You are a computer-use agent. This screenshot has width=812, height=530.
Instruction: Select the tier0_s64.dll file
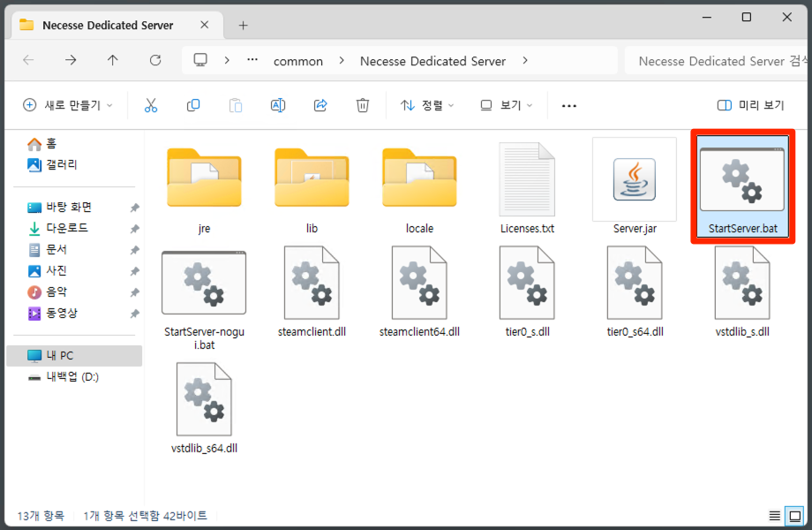point(635,292)
